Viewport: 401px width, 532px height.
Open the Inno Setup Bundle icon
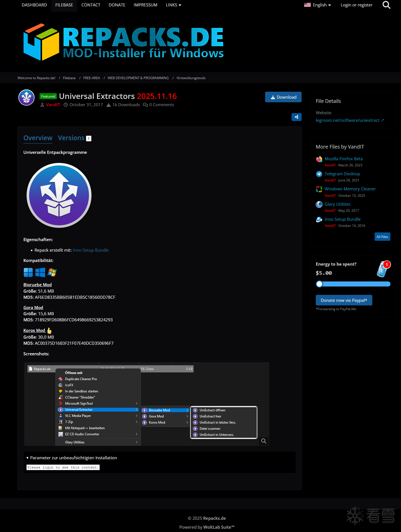(319, 220)
